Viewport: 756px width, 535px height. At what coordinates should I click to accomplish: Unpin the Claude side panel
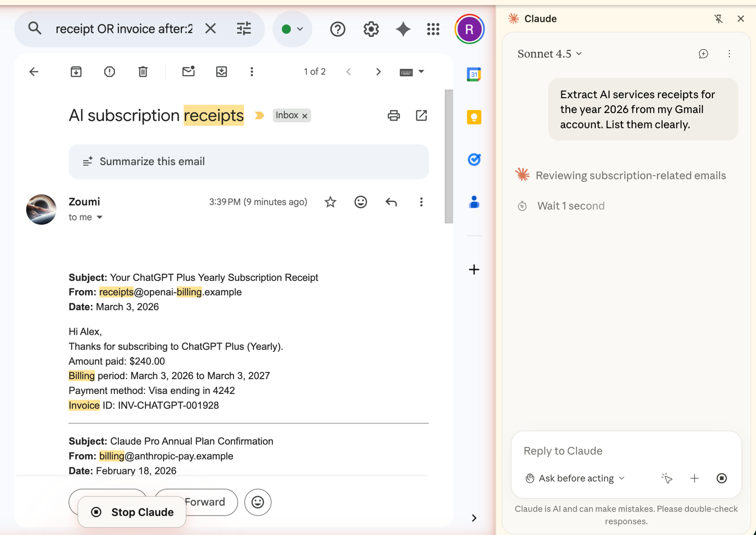718,19
